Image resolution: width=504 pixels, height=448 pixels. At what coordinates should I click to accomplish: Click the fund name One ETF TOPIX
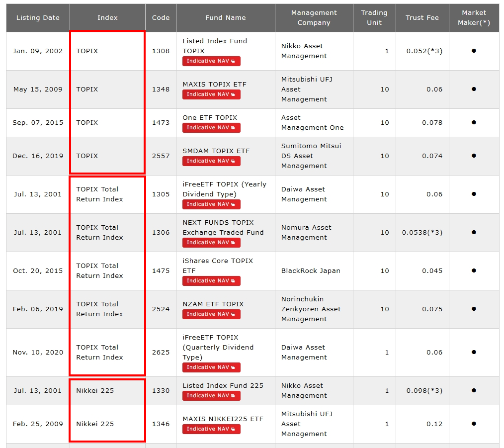tap(210, 118)
